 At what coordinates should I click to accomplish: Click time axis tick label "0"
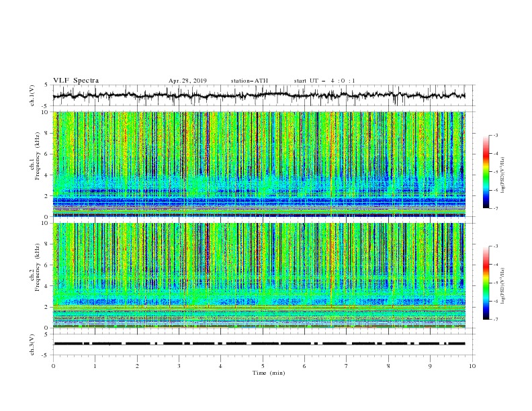pyautogui.click(x=53, y=366)
